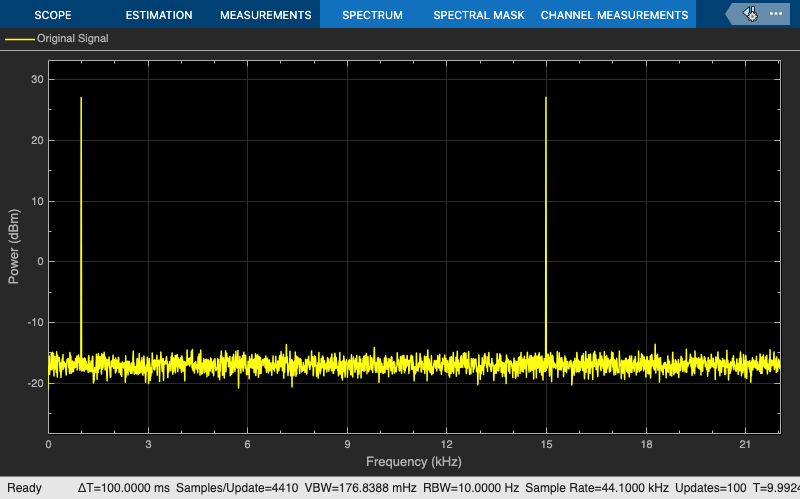Open the SCOPE tab
This screenshot has height=499, width=800.
point(53,15)
